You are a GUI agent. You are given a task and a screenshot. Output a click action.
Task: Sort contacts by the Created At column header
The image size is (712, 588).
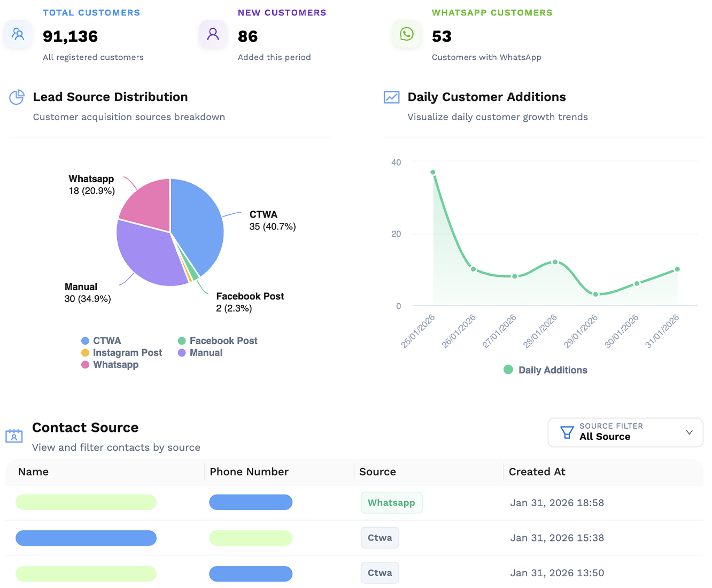(537, 471)
